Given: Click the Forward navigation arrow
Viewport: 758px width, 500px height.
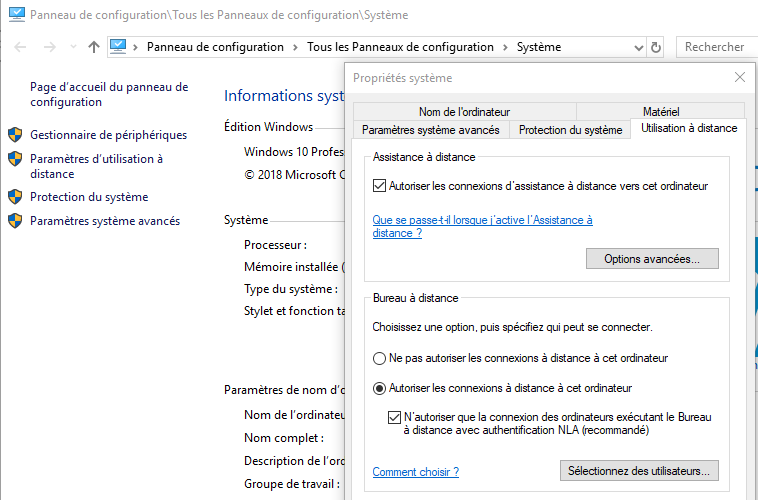Looking at the screenshot, I should click(x=49, y=47).
